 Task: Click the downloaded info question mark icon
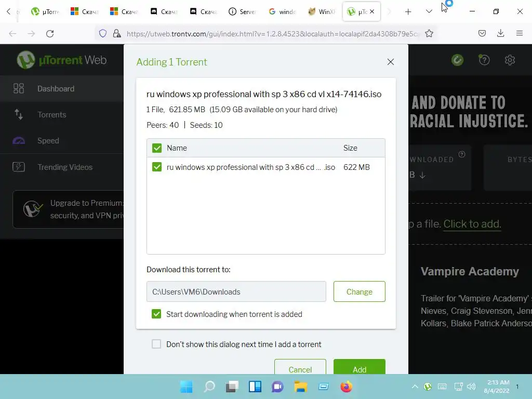point(462,154)
